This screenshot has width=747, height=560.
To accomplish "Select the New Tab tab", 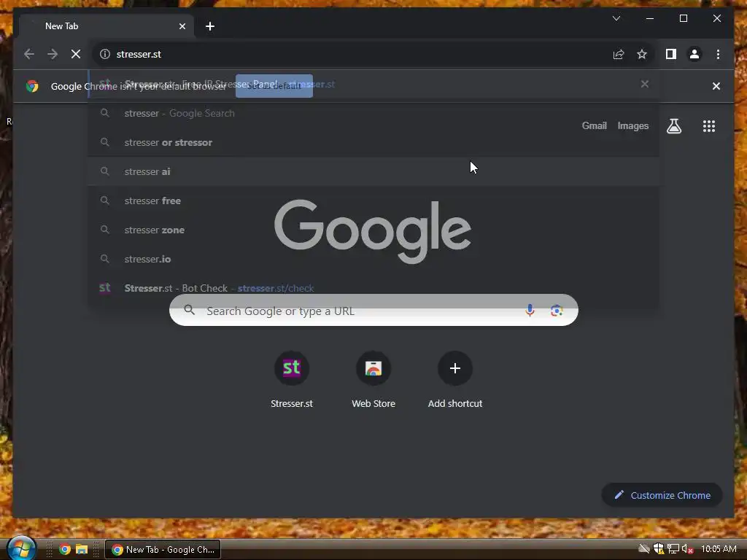I will pyautogui.click(x=107, y=26).
